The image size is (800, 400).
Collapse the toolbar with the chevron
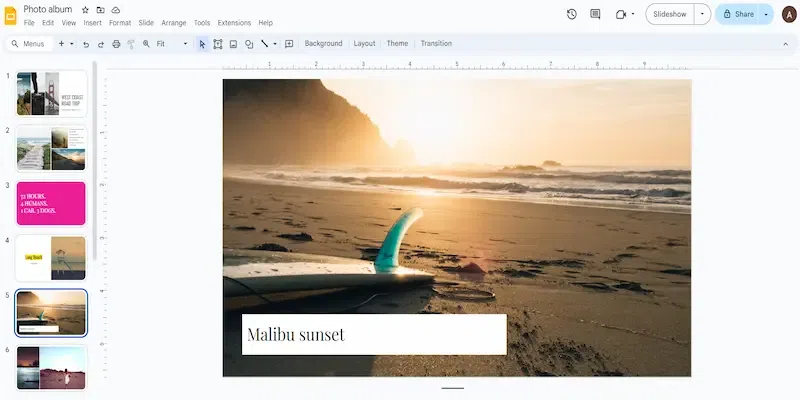click(x=786, y=44)
